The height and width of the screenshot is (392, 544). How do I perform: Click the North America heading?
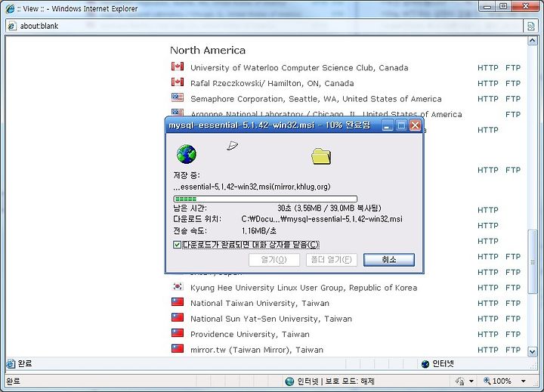coord(208,51)
